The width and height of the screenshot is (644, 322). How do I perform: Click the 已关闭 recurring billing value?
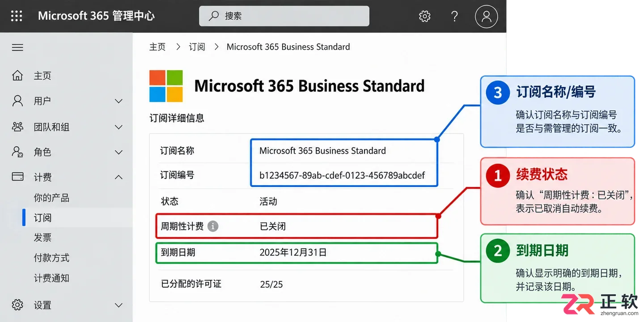click(x=273, y=226)
